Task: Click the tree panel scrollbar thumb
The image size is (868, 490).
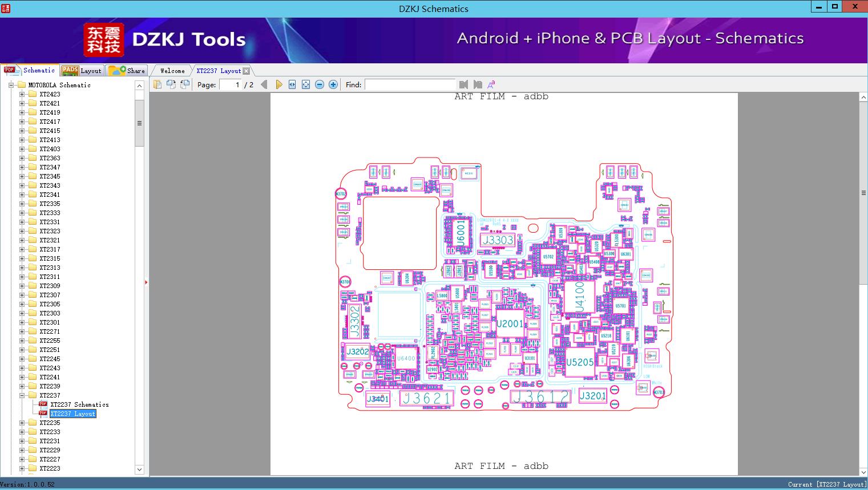Action: (139, 123)
